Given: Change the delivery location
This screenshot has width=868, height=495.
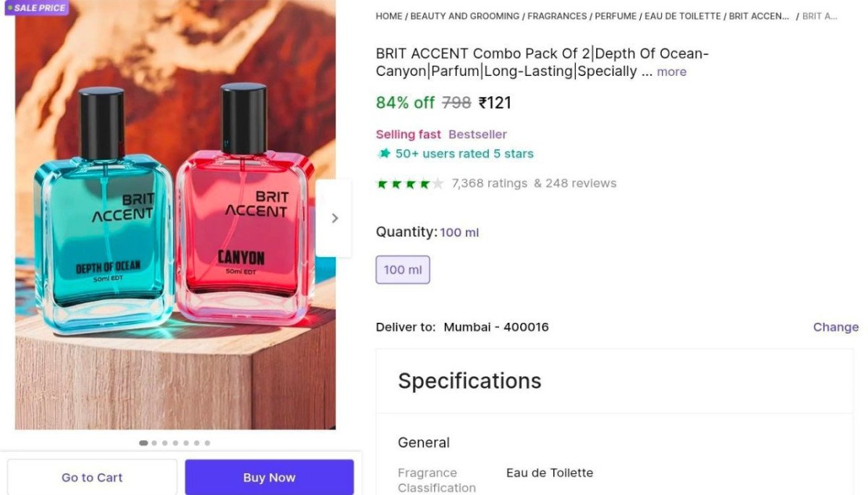Looking at the screenshot, I should [835, 327].
